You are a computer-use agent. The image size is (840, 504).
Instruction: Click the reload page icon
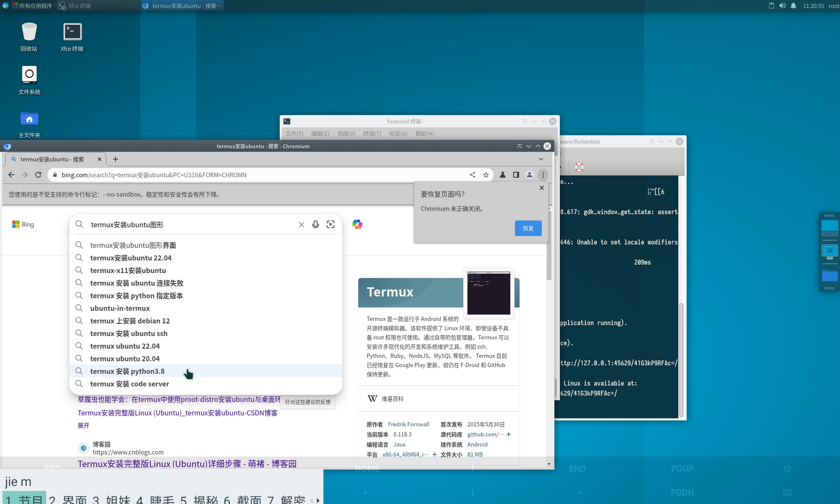click(38, 175)
